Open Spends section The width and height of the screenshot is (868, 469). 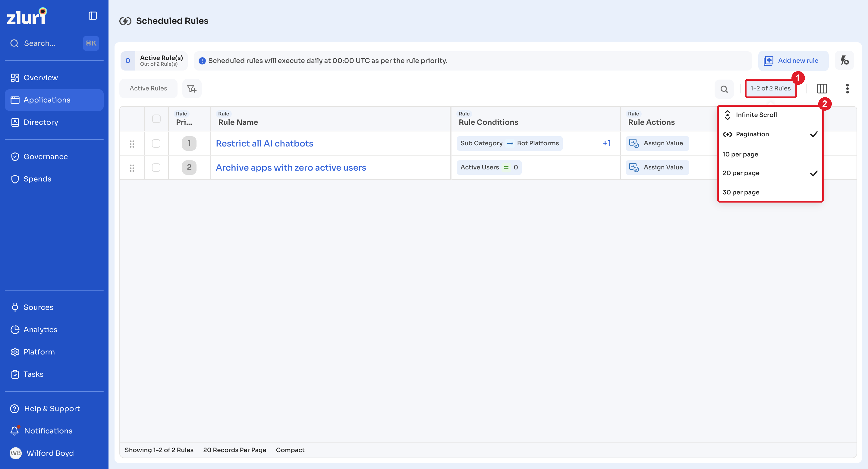point(54,179)
